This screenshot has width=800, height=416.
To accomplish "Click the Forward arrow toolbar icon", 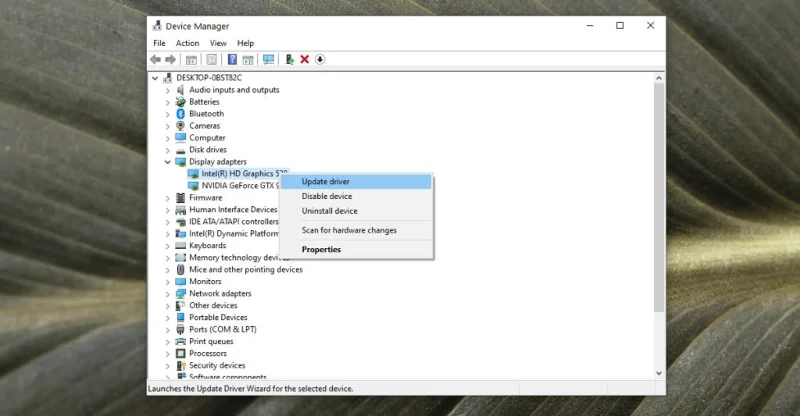I will point(171,60).
